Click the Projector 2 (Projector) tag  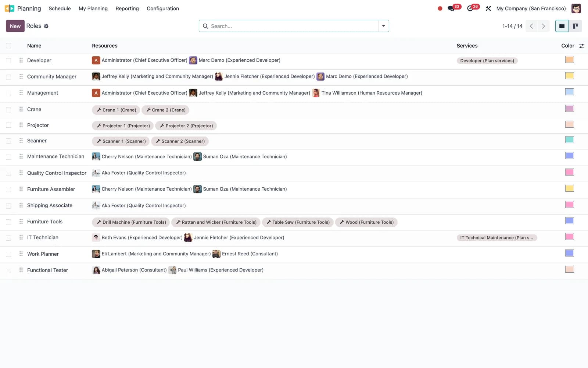pyautogui.click(x=186, y=126)
